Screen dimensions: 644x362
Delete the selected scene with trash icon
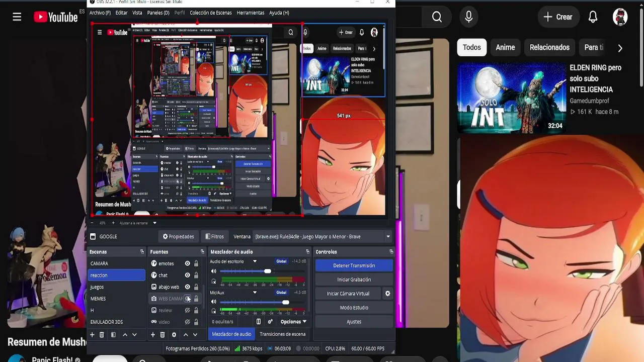(x=102, y=335)
